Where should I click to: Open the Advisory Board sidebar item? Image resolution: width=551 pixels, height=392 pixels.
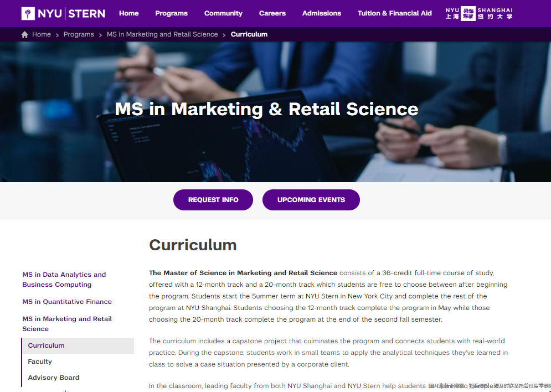pyautogui.click(x=53, y=378)
